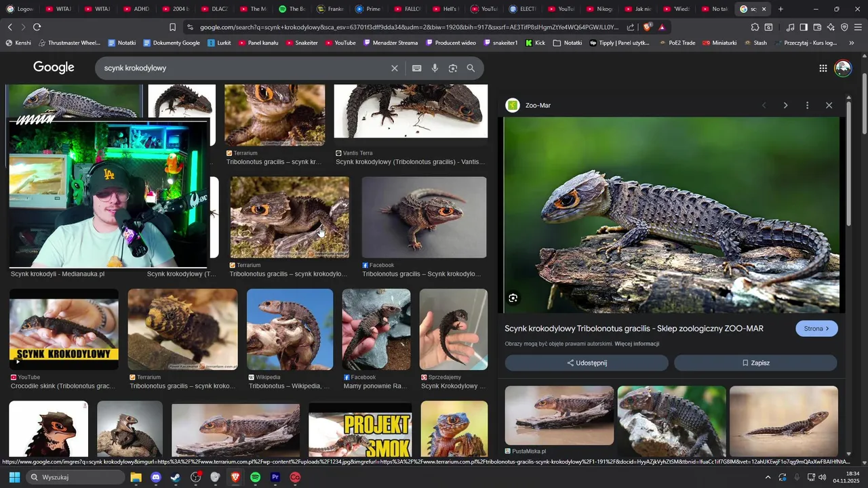Click the Google logo
Screen dimensions: 868x488
coord(54,68)
